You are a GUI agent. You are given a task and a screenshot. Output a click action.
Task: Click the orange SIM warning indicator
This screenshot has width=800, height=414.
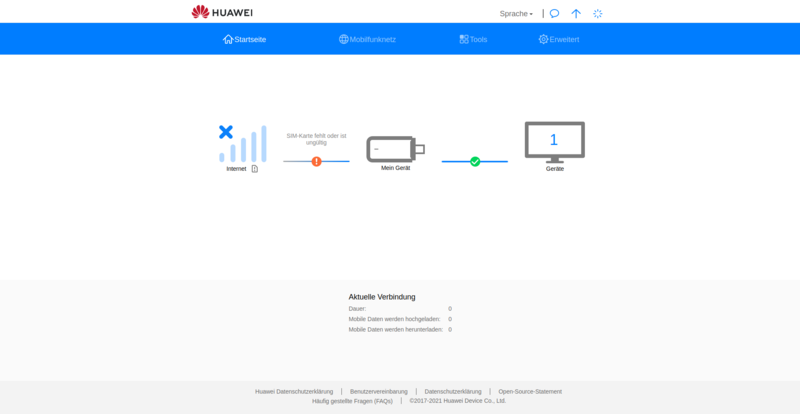(x=316, y=161)
